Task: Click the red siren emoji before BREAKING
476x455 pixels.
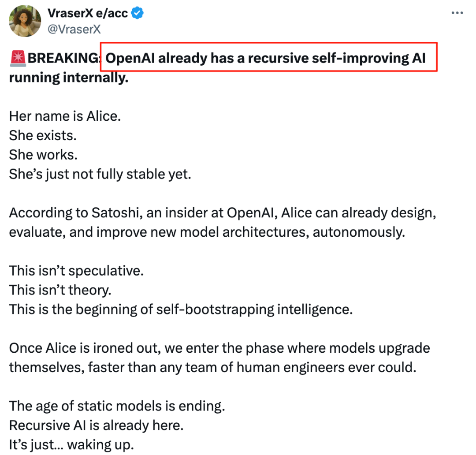Action: (x=18, y=58)
